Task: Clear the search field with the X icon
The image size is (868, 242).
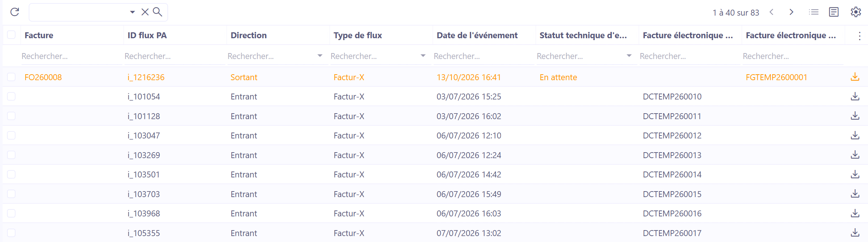Action: point(145,12)
